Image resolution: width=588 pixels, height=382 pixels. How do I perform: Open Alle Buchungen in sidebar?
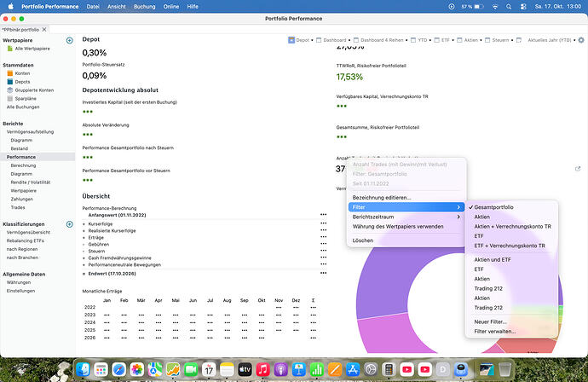(23, 107)
